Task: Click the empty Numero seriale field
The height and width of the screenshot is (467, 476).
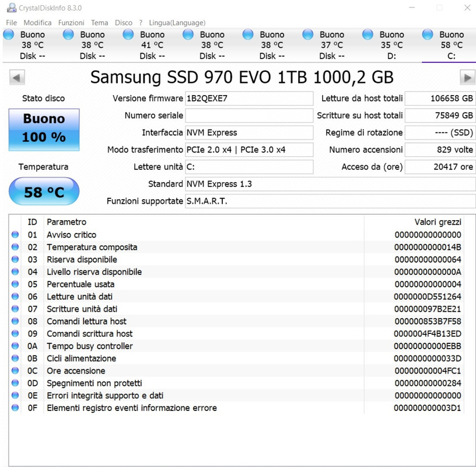Action: pos(249,116)
